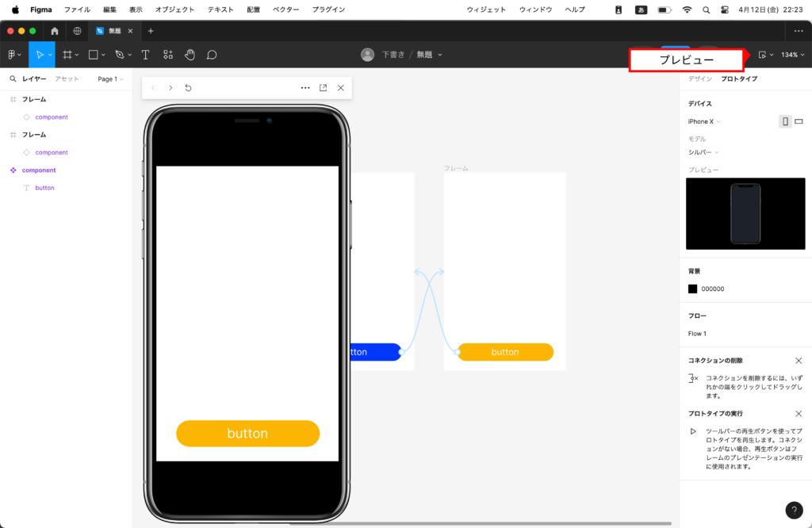
Task: Open the プラグイン menu in menu bar
Action: click(328, 10)
